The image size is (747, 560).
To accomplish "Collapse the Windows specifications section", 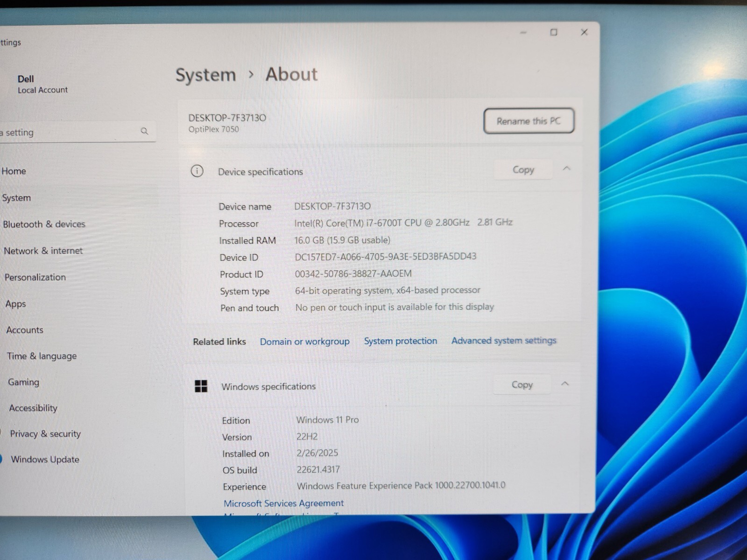I will [565, 384].
